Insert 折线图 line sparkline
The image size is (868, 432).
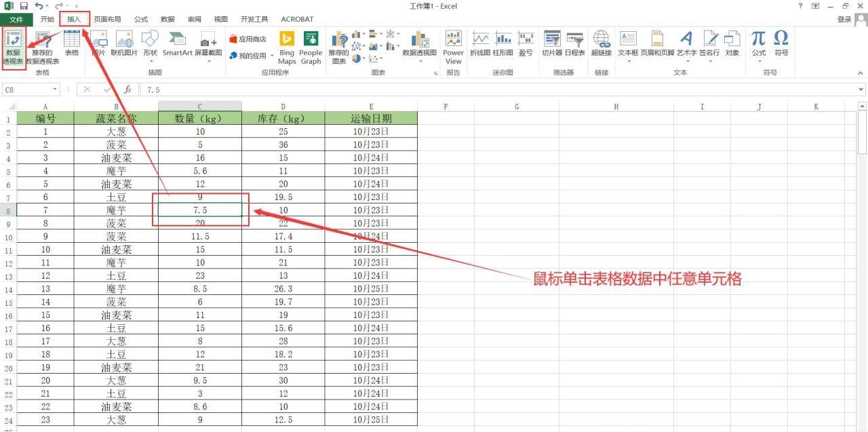(480, 44)
